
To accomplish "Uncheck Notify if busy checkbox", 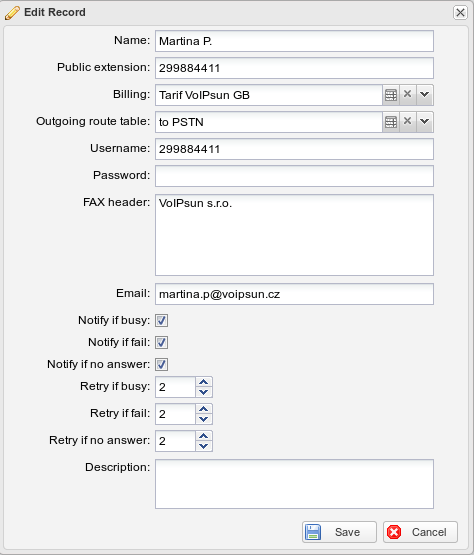I will coord(161,320).
